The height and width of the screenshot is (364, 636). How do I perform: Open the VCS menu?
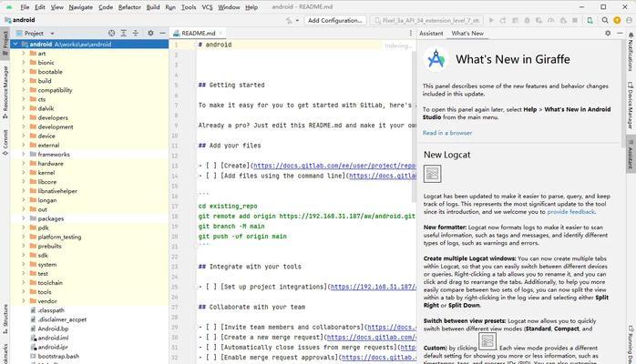click(x=207, y=7)
